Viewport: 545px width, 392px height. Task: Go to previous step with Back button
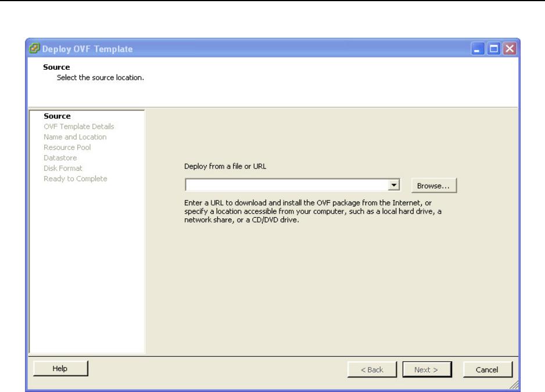pyautogui.click(x=371, y=369)
